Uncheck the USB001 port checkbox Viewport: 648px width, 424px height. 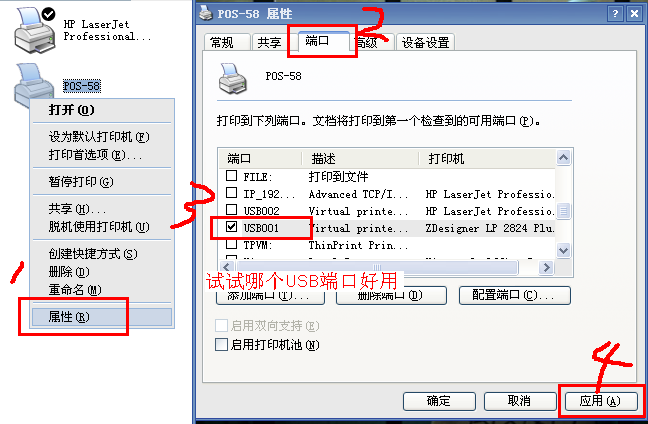point(231,227)
